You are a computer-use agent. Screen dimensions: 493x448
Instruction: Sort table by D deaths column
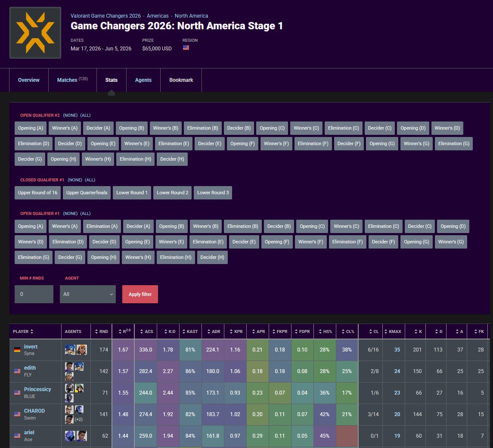click(436, 332)
